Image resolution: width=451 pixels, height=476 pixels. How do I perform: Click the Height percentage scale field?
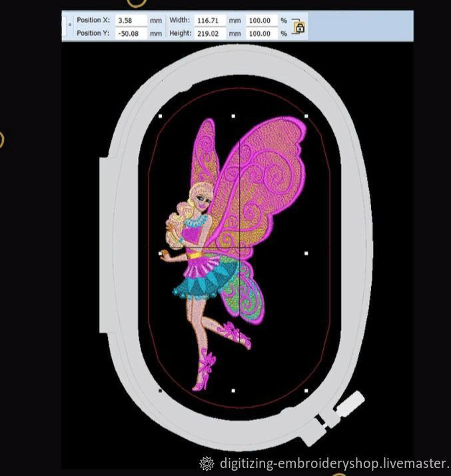click(261, 33)
